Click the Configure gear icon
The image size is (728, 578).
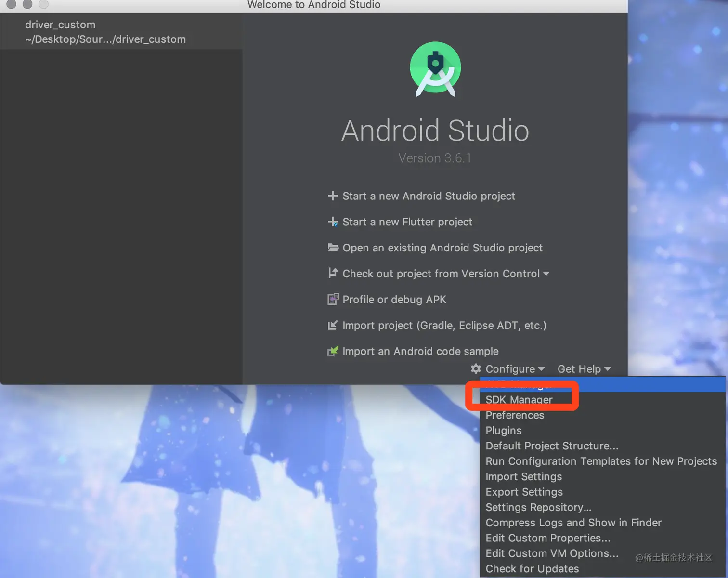pos(476,368)
